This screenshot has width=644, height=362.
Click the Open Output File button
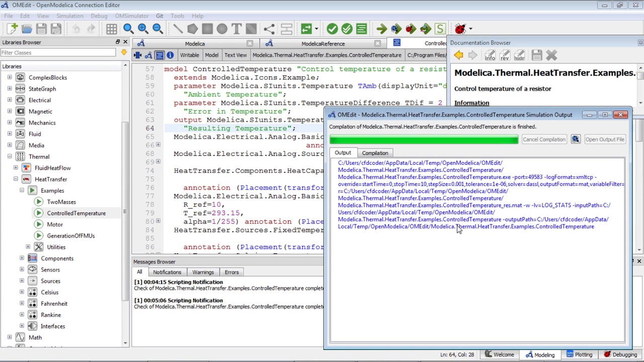click(x=604, y=139)
